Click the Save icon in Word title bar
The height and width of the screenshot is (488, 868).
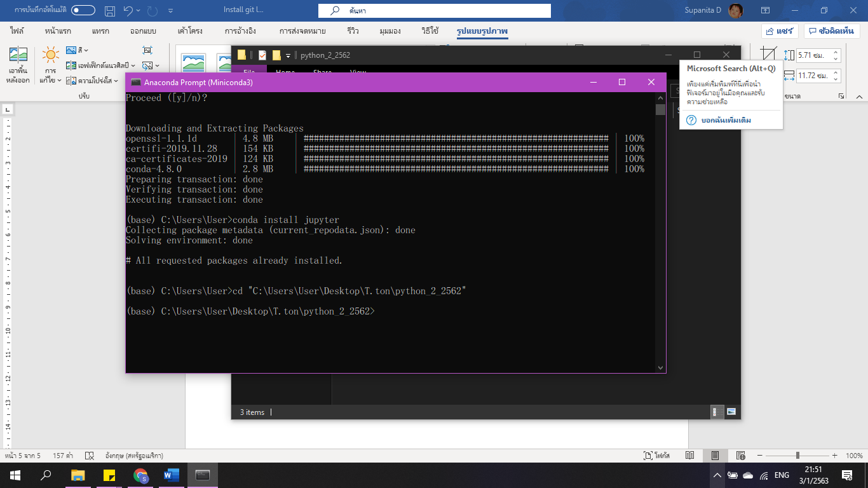[110, 11]
